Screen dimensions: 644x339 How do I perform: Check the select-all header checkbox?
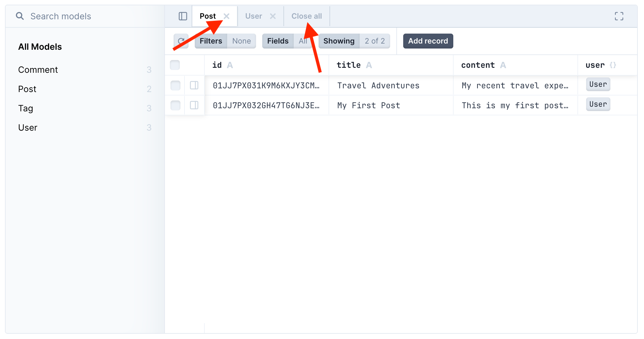(175, 65)
